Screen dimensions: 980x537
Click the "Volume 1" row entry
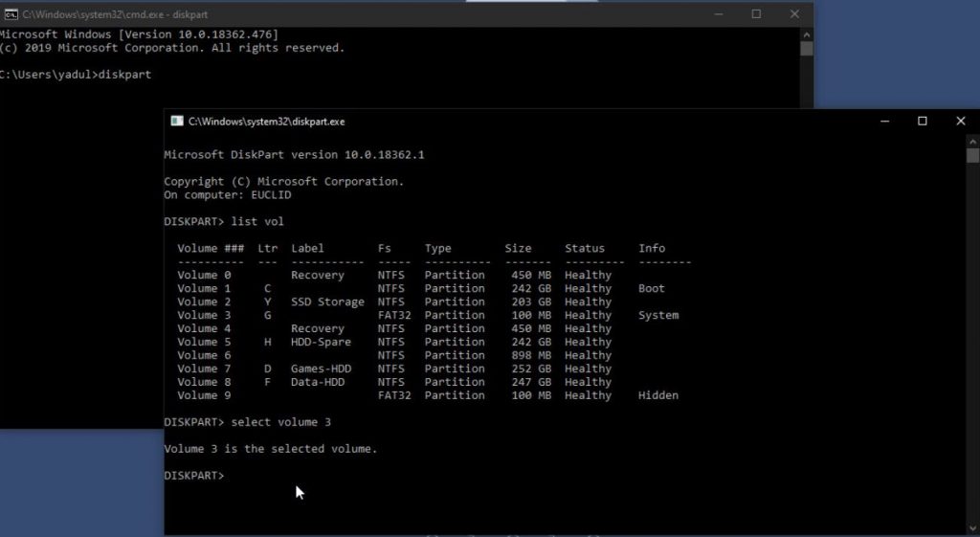pos(204,288)
